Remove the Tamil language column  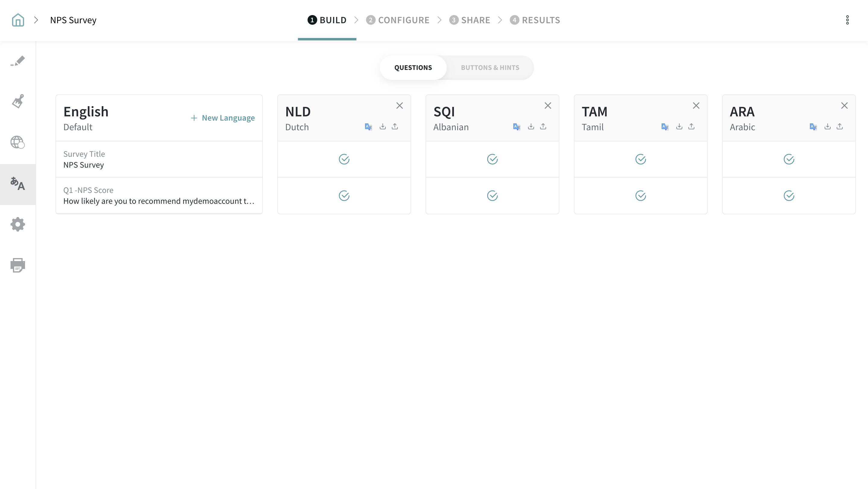tap(696, 106)
